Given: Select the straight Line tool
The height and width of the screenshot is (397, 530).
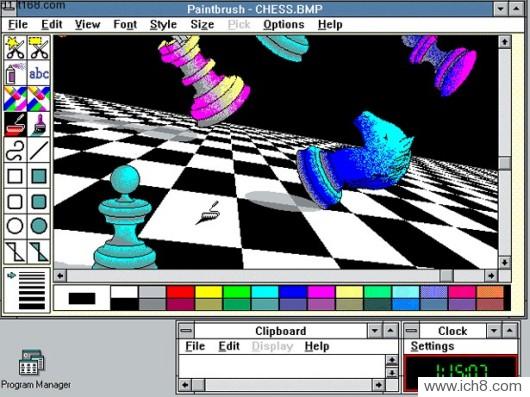Looking at the screenshot, I should point(39,150).
